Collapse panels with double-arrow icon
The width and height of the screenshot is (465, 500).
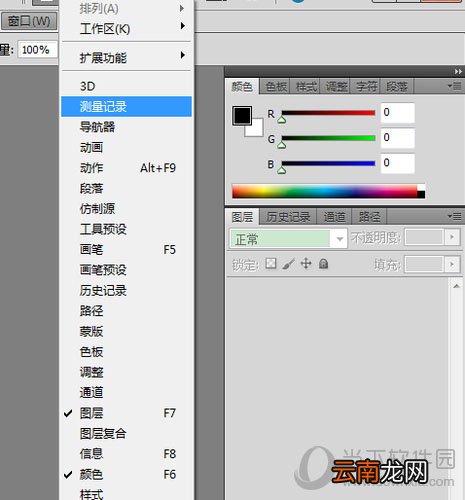tap(458, 72)
